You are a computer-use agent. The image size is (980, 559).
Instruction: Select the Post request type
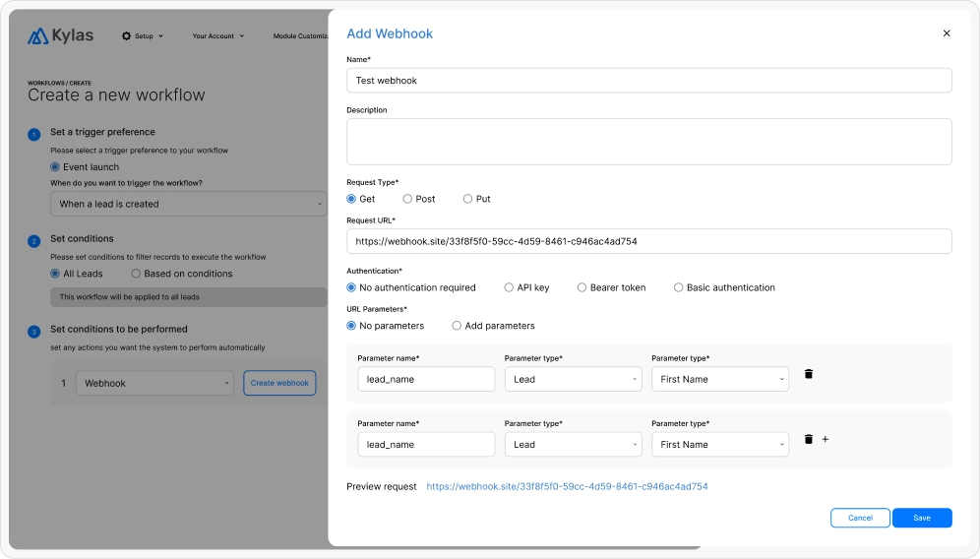[x=407, y=199]
